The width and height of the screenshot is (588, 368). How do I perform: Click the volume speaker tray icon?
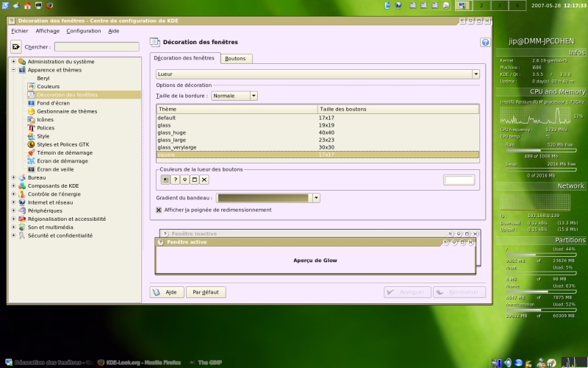[x=507, y=363]
